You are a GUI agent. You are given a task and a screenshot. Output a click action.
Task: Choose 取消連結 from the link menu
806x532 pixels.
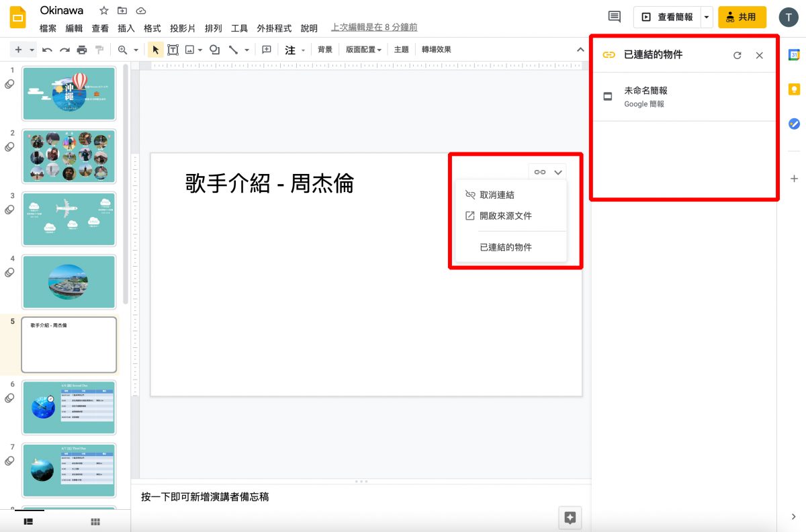pos(511,195)
